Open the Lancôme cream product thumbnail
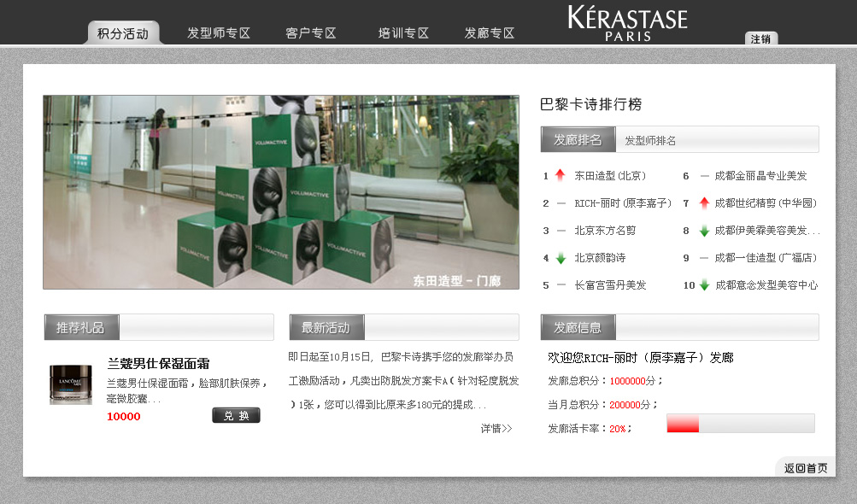Viewport: 857px width, 504px height. pos(71,384)
